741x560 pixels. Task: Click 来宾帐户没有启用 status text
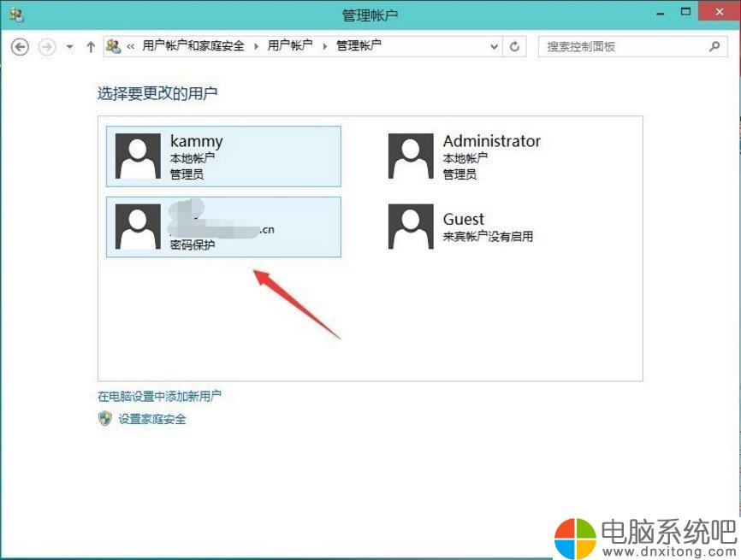coord(489,236)
